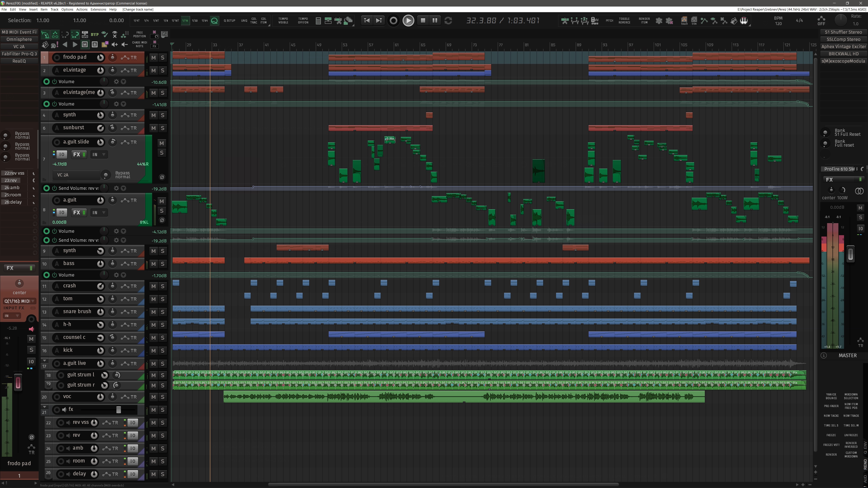The height and width of the screenshot is (488, 868).
Task: Toggle the quantize Q icon
Action: 214,21
